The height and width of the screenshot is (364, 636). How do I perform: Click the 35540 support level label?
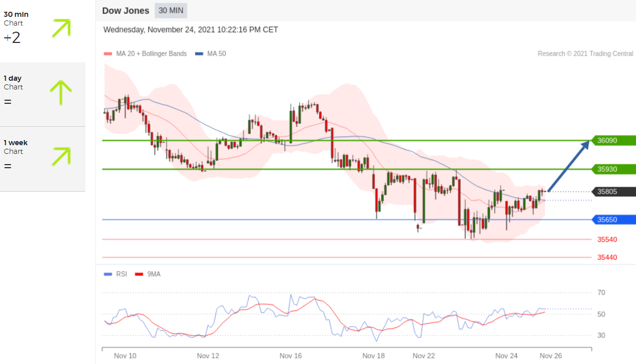(607, 239)
